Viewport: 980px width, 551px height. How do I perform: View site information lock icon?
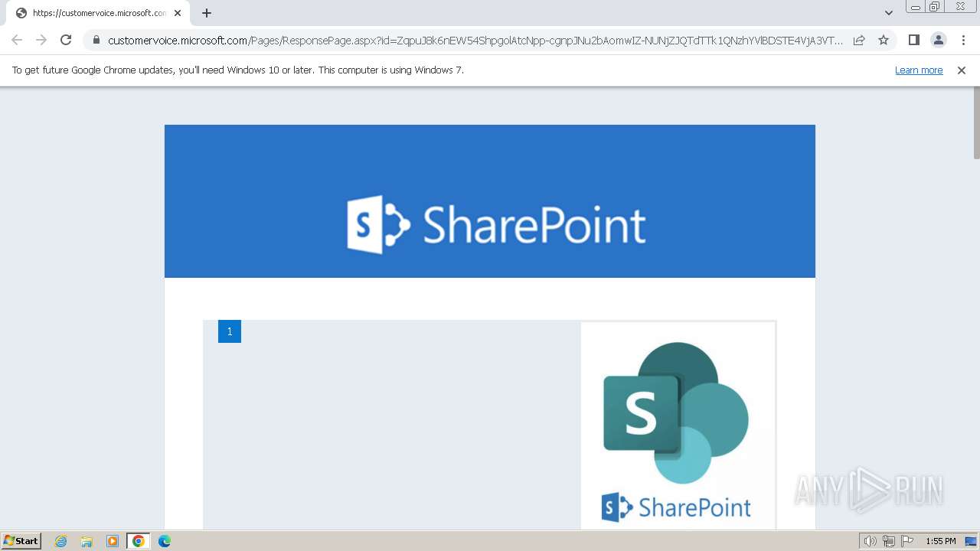click(96, 40)
